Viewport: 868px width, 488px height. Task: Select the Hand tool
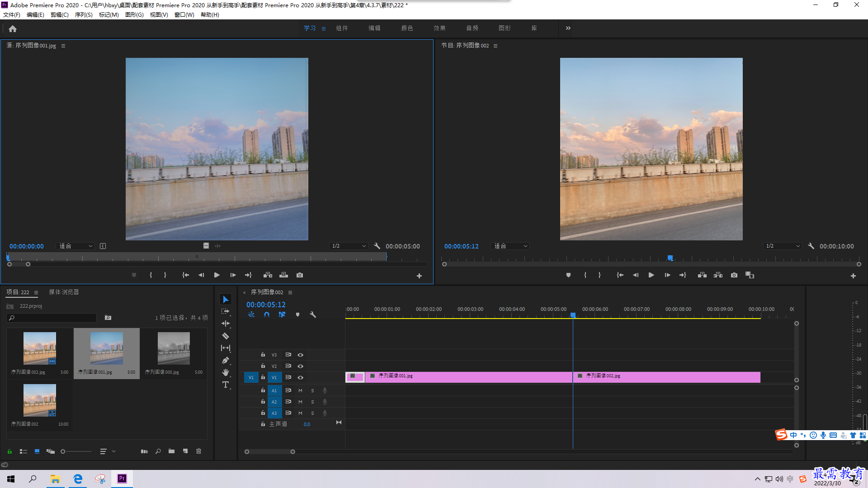pyautogui.click(x=225, y=372)
